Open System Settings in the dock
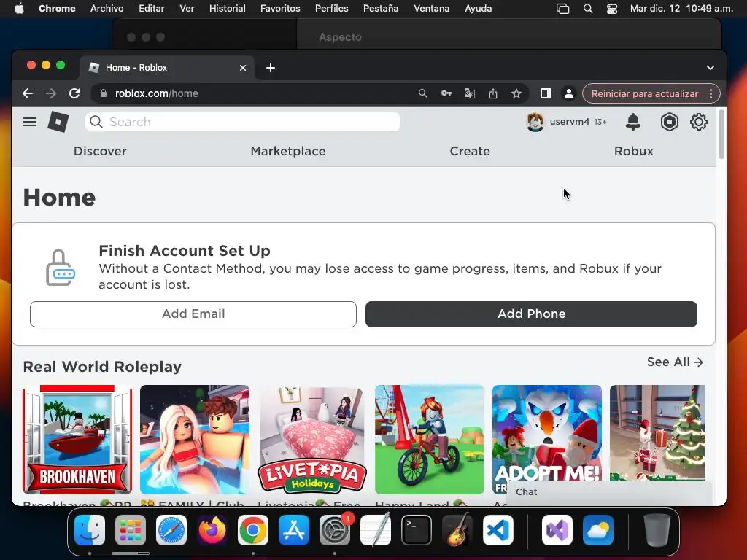 click(335, 530)
